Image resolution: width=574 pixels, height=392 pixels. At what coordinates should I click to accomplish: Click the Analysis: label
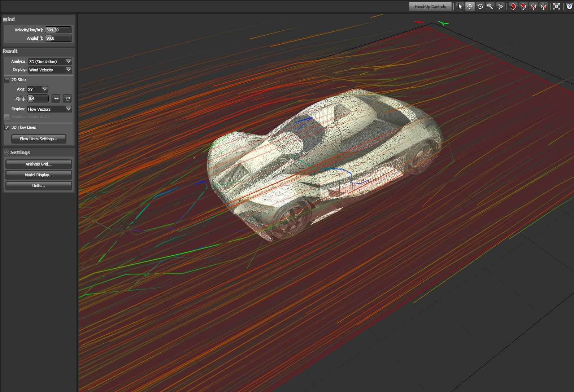(19, 61)
